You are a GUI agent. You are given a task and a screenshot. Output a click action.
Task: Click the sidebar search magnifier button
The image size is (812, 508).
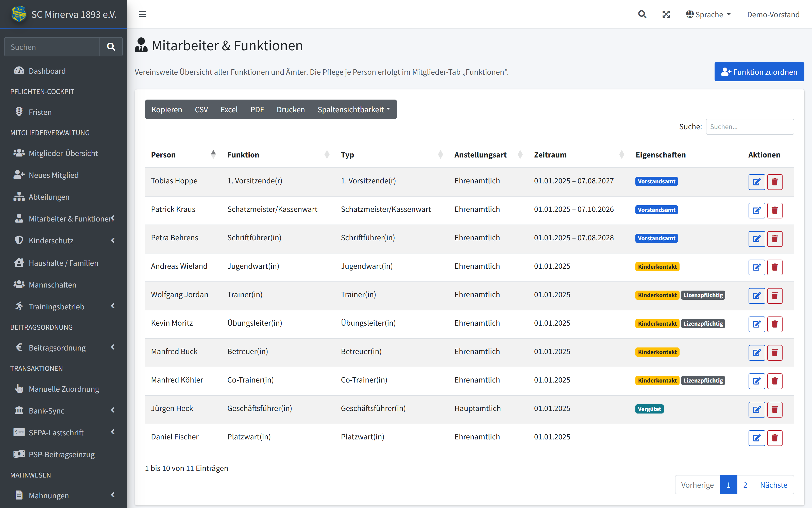pos(111,47)
